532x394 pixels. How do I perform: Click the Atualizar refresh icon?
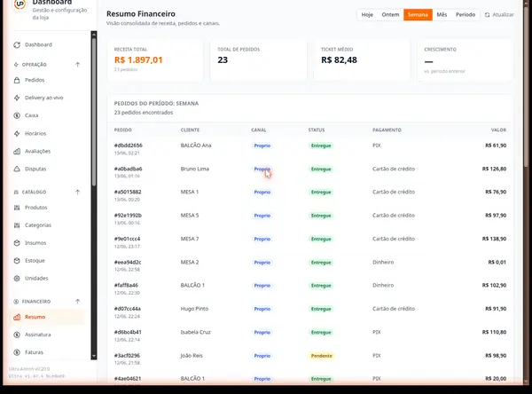coord(487,15)
